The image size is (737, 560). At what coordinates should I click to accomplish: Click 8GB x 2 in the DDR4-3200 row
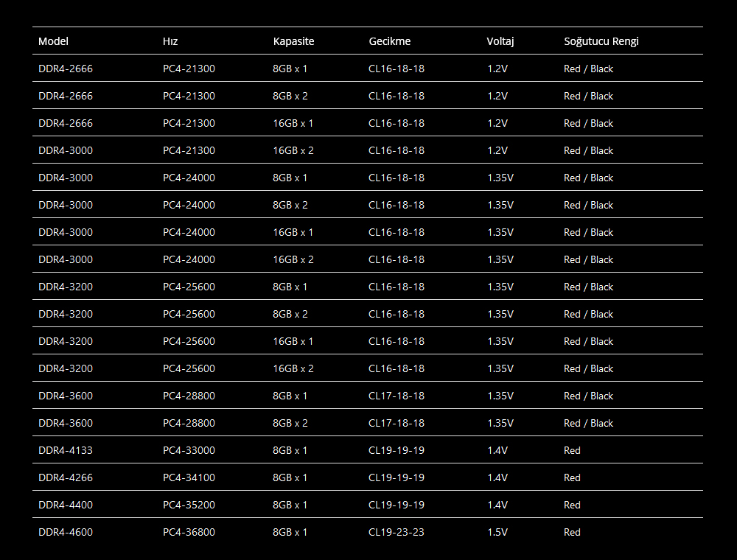[290, 315]
